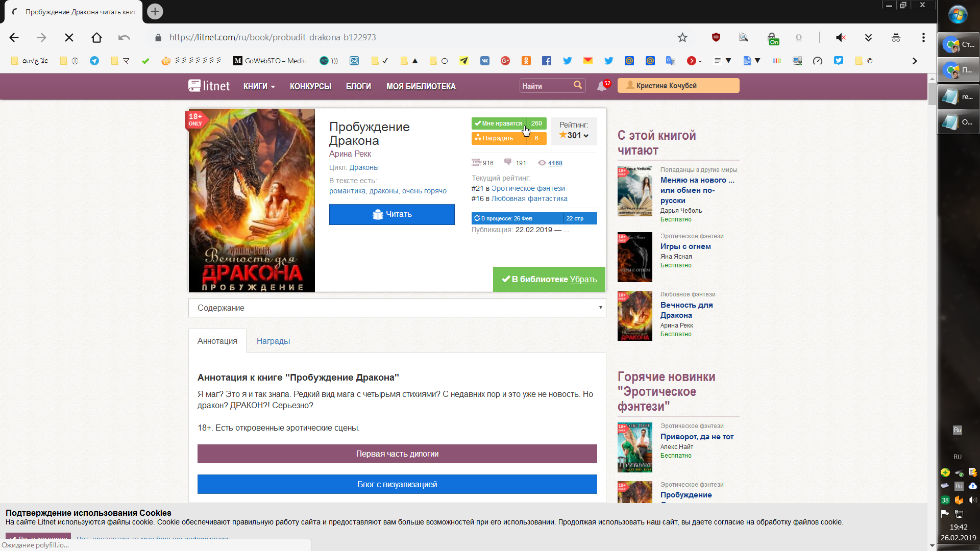
Task: Click the 4168 views count link
Action: pyautogui.click(x=555, y=163)
